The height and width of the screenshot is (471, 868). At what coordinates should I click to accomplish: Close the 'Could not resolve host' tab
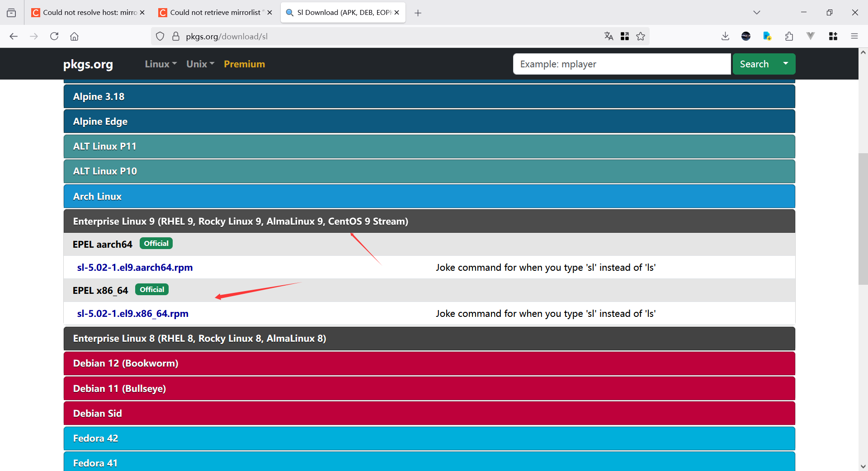pos(142,13)
